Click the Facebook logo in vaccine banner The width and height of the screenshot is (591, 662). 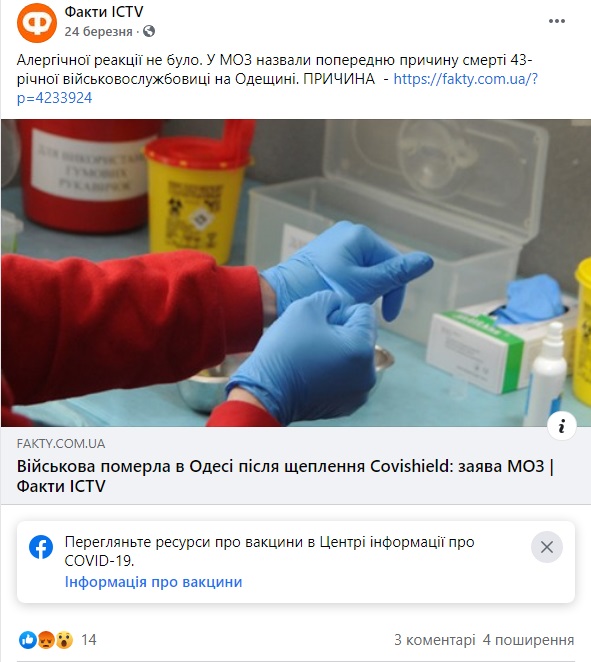(41, 547)
